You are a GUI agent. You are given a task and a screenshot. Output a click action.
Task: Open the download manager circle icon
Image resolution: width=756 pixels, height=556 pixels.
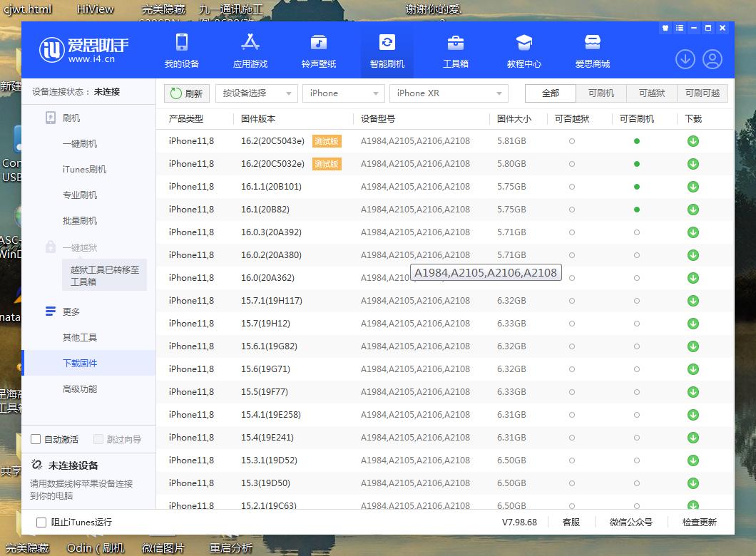(x=685, y=60)
